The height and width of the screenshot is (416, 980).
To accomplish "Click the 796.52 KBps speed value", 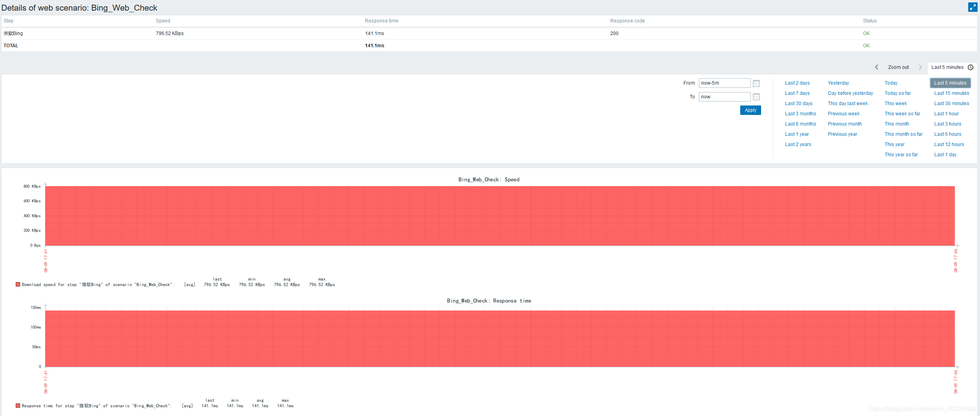I will coord(170,33).
